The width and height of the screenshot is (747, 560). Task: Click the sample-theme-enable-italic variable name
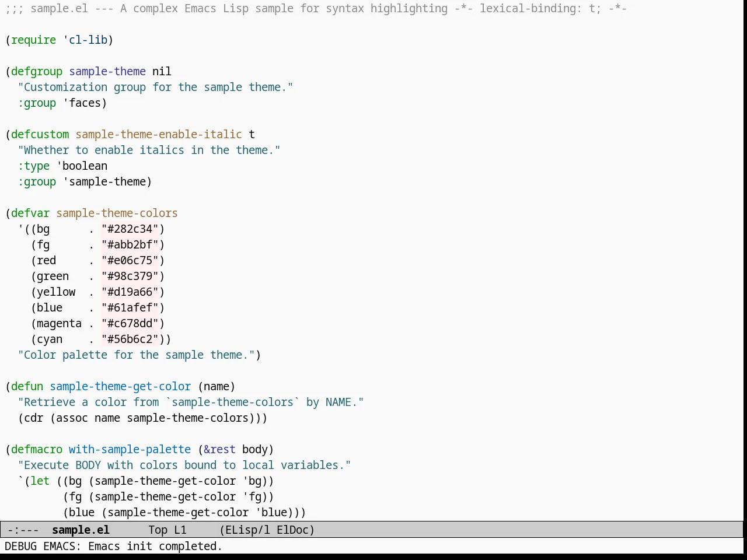(159, 134)
